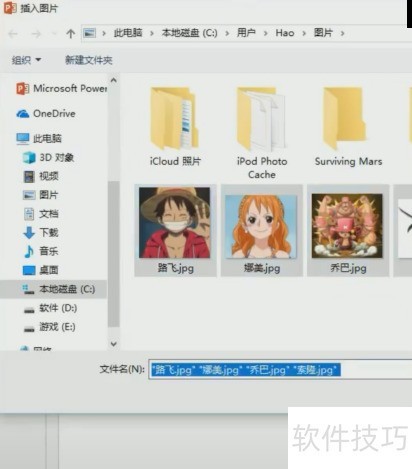This screenshot has width=412, height=469.
Task: Click the D: drive icon in sidebar
Action: [29, 310]
